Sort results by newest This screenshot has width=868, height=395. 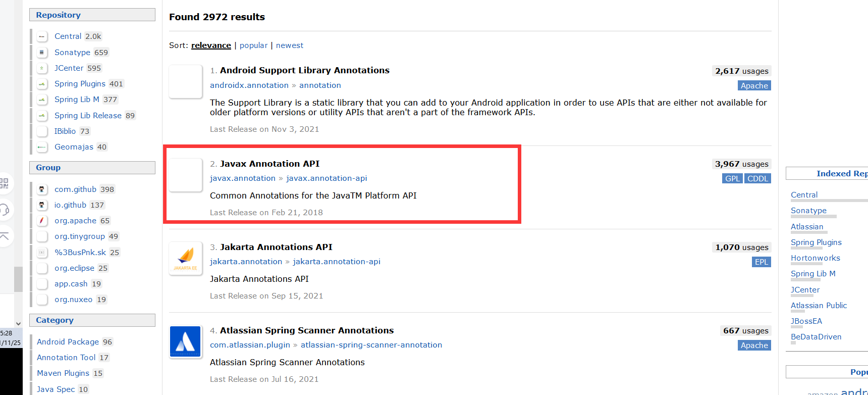[x=290, y=45]
